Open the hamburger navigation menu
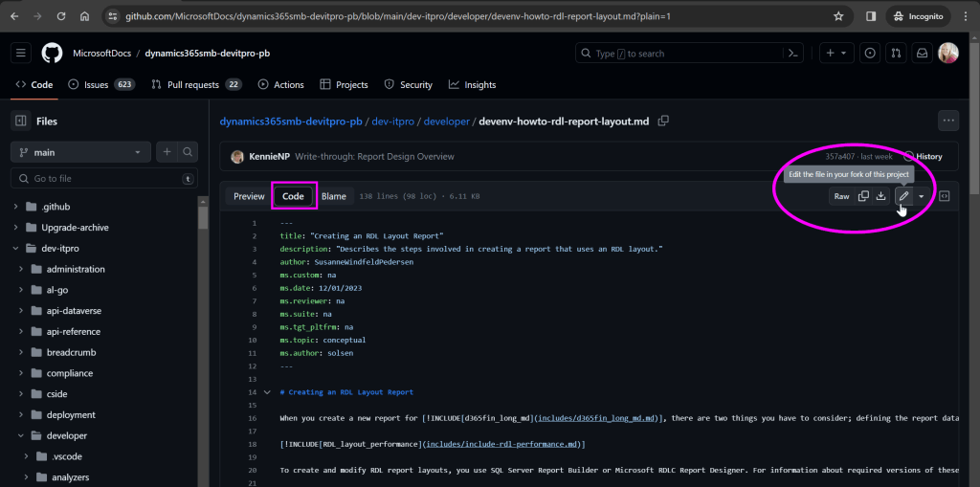 point(21,54)
